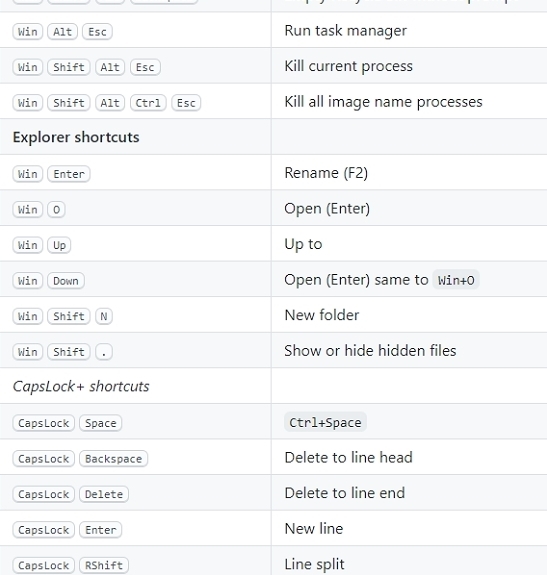The height and width of the screenshot is (575, 547).
Task: Click the Space key badge after CapsLock
Action: (x=100, y=423)
